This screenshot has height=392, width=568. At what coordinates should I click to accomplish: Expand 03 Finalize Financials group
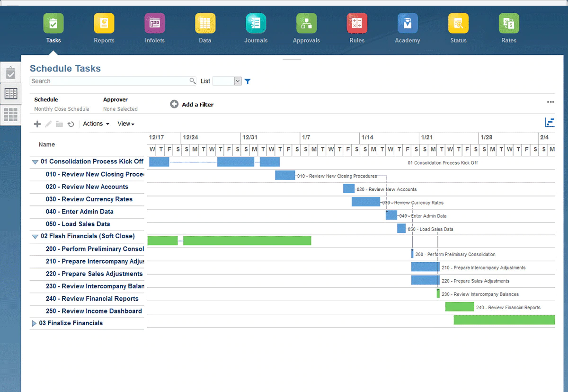point(34,323)
